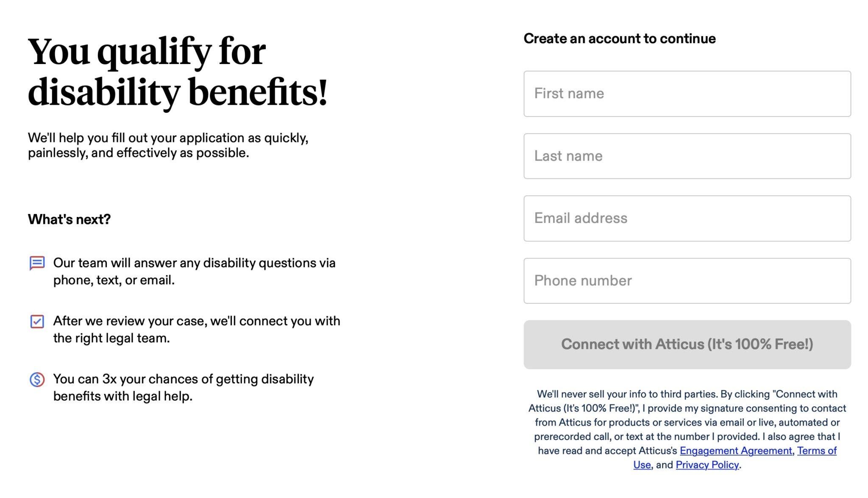
Task: Open the Engagement Agreement link
Action: pos(736,451)
